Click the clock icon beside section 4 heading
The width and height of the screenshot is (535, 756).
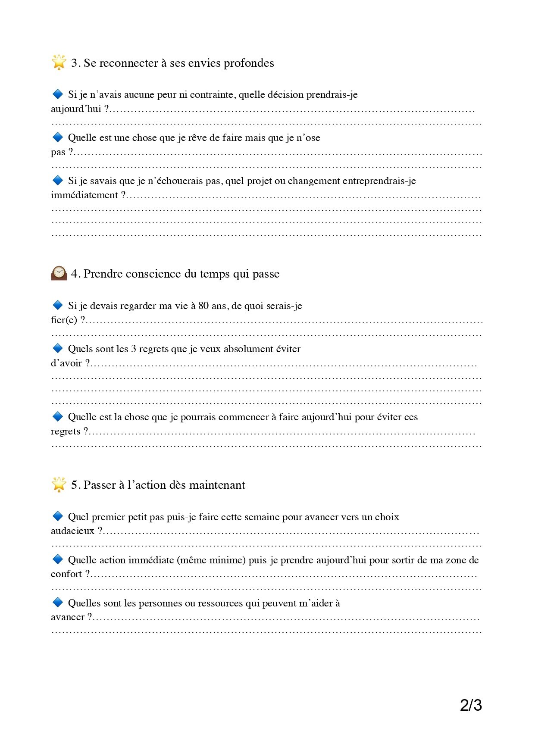pyautogui.click(x=59, y=273)
